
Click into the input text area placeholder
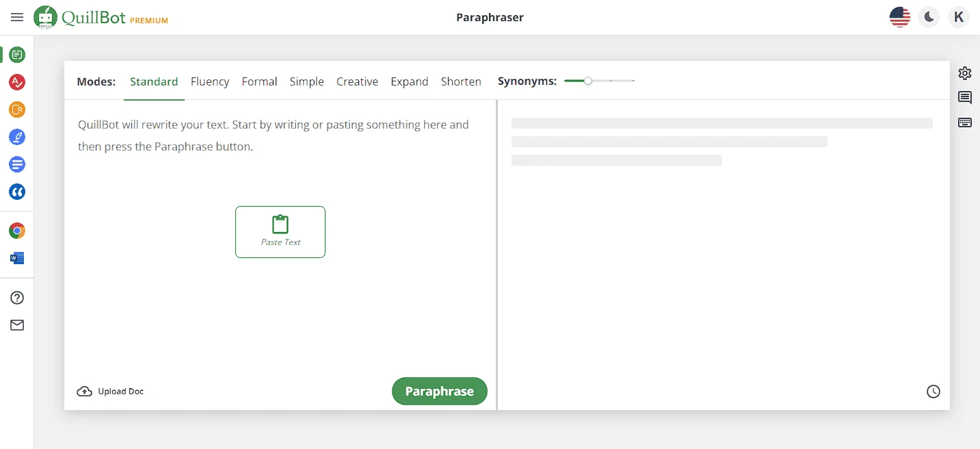coord(274,136)
